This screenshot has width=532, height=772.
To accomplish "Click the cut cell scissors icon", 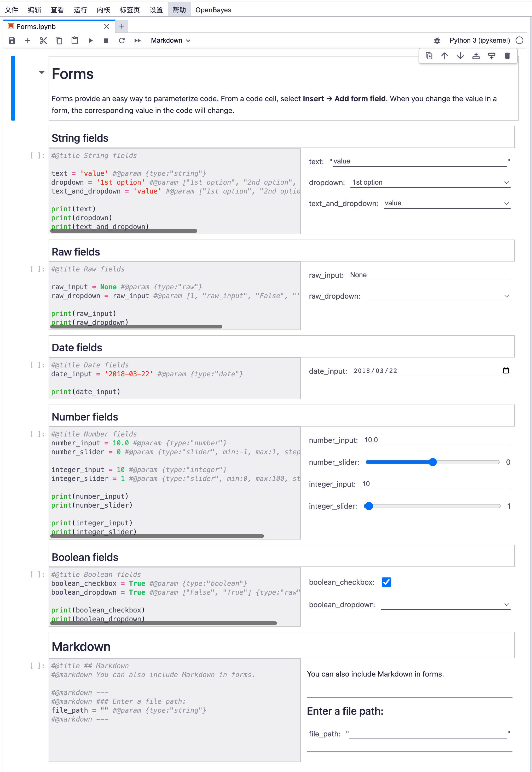I will click(x=43, y=40).
